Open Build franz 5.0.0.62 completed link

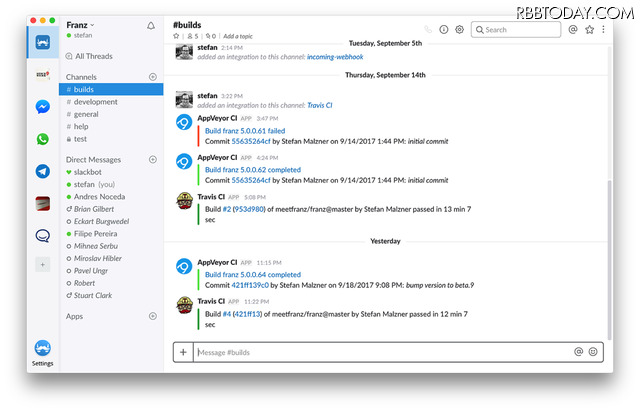pos(253,169)
